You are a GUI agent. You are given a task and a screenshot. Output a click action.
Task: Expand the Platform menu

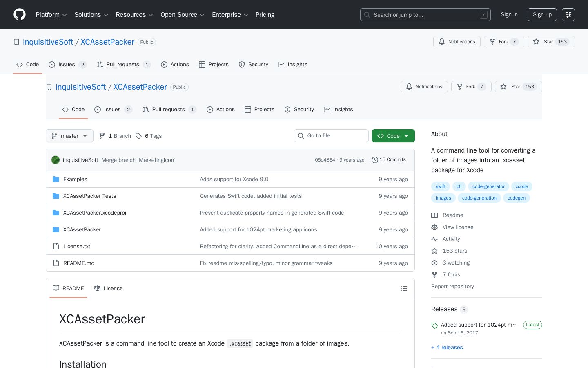tap(51, 15)
